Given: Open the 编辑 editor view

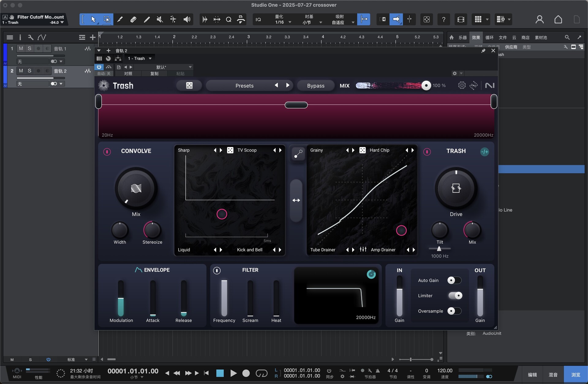Looking at the screenshot, I should 532,375.
